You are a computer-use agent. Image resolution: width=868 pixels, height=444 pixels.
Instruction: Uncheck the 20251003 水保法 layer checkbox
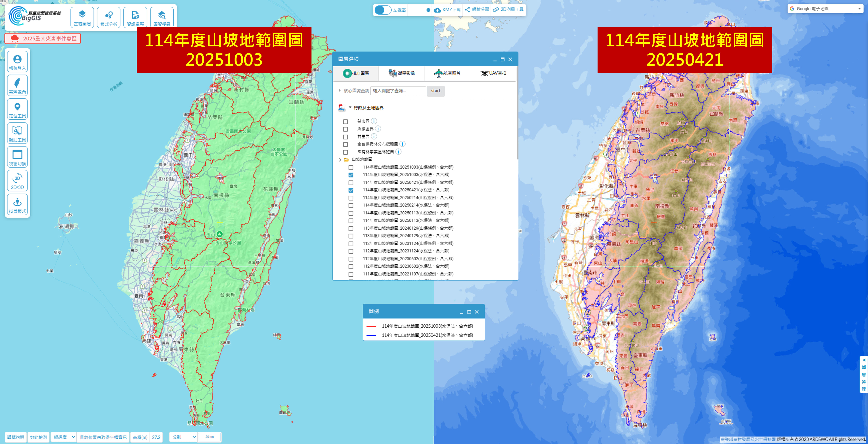pos(351,175)
